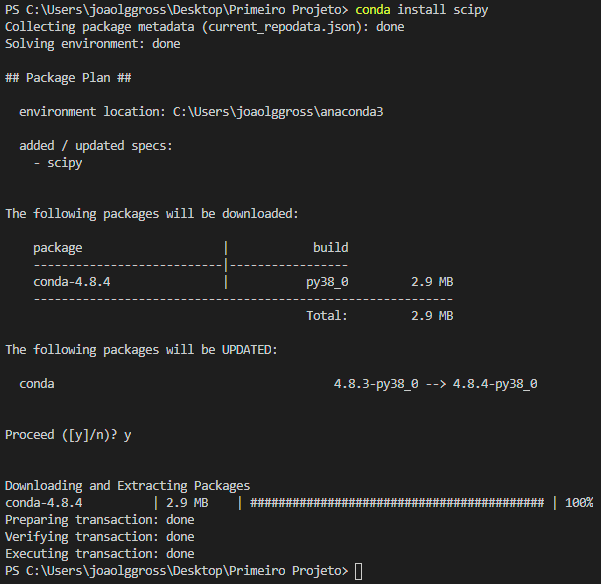Click the 'Proceed ([y]/n)? y' prompt line
Viewport: 601px width, 584px height.
(68, 435)
